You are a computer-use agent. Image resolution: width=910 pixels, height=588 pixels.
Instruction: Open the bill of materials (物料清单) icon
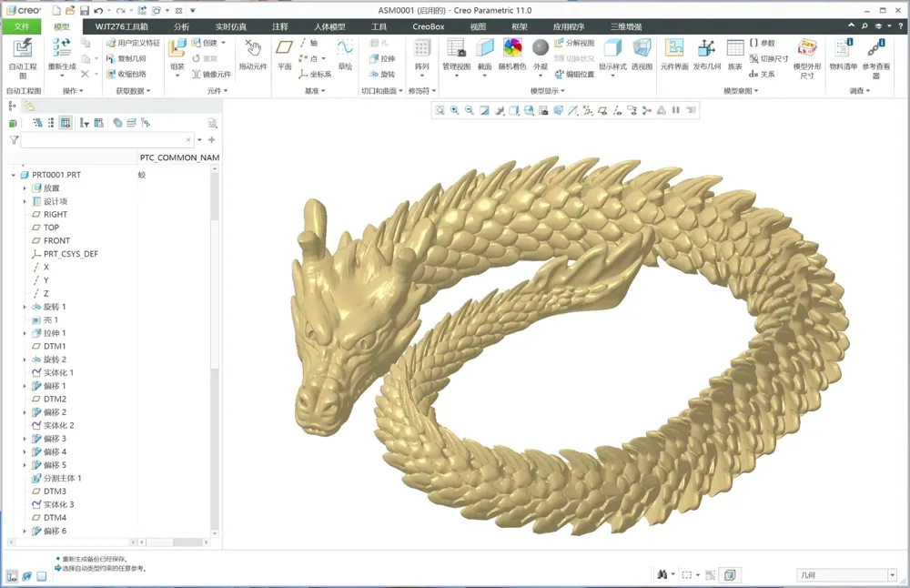tap(843, 56)
